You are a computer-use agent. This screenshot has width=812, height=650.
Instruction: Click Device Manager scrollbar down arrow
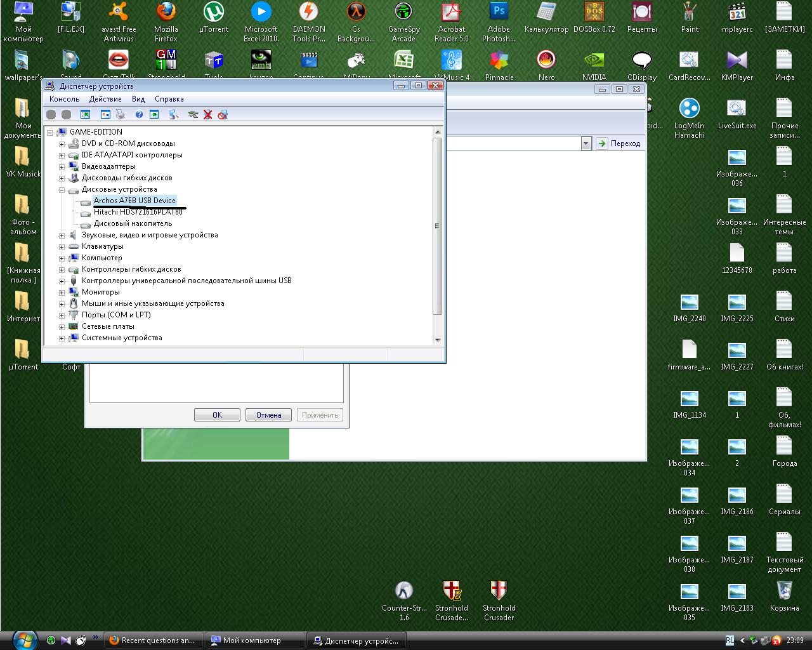(x=437, y=340)
